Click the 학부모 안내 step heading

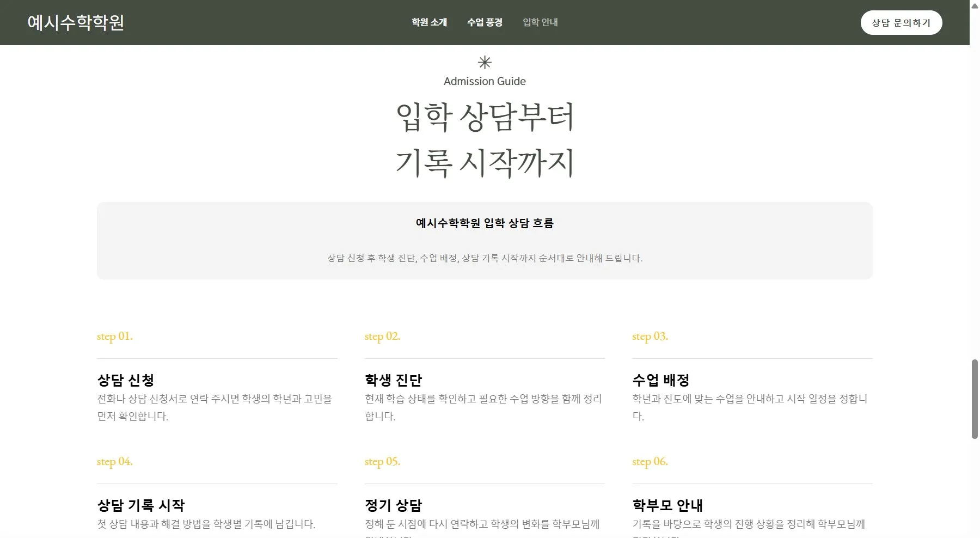point(667,505)
